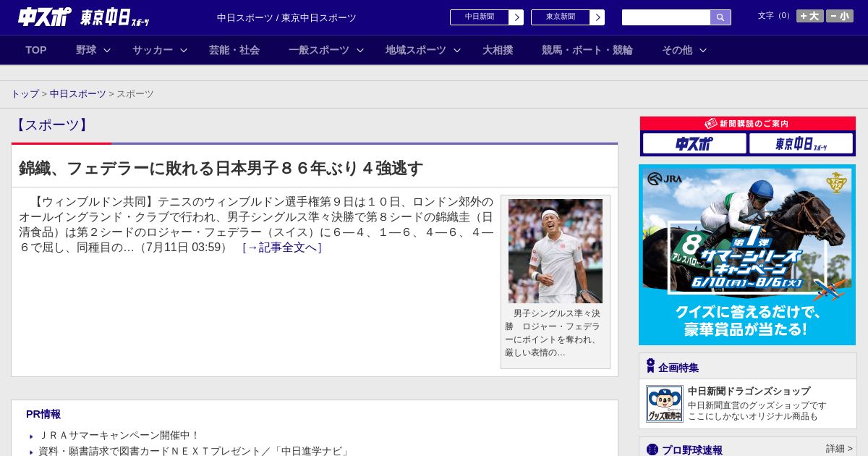Expand chevron next to 野球
The width and height of the screenshot is (868, 456).
coord(107,51)
